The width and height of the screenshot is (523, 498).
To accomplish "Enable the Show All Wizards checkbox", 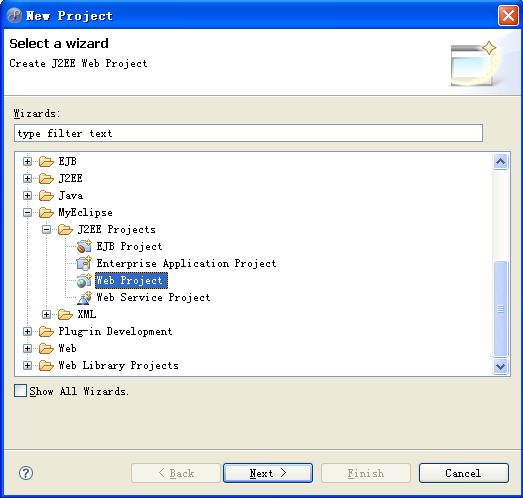I will (20, 391).
